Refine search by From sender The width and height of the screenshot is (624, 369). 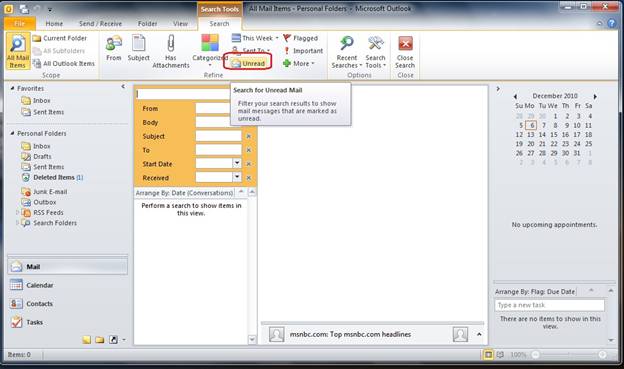point(114,48)
